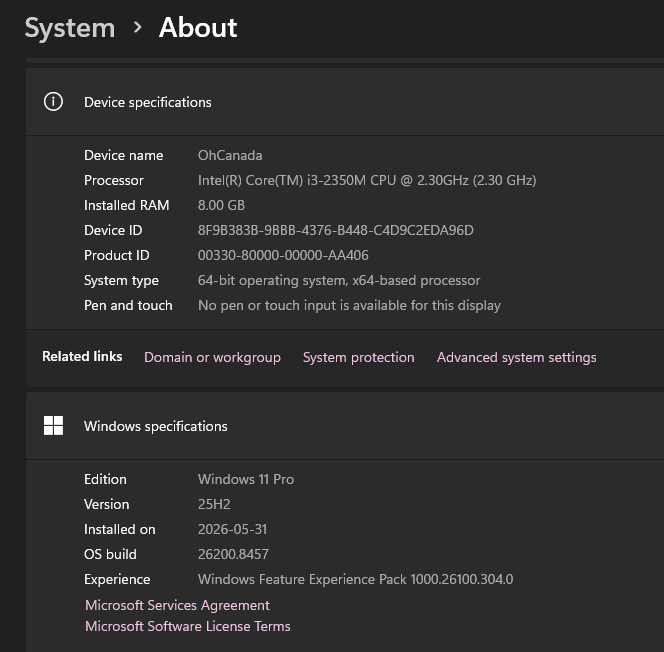Screen dimensions: 664x652
Task: Expand the Windows specifications header
Action: [345, 426]
